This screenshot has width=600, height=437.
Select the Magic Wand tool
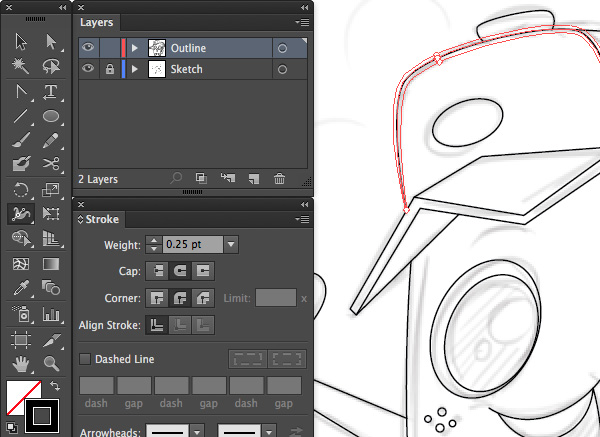click(x=20, y=67)
